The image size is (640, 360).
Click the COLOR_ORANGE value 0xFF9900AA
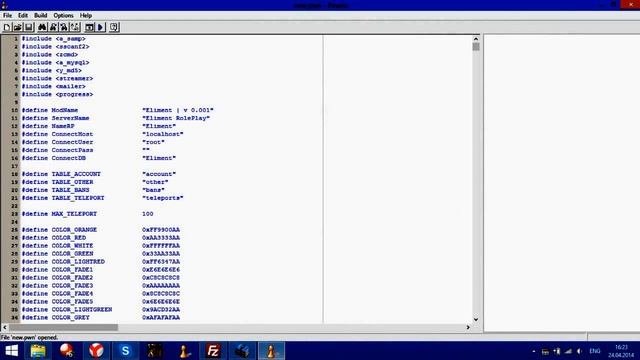[161, 230]
